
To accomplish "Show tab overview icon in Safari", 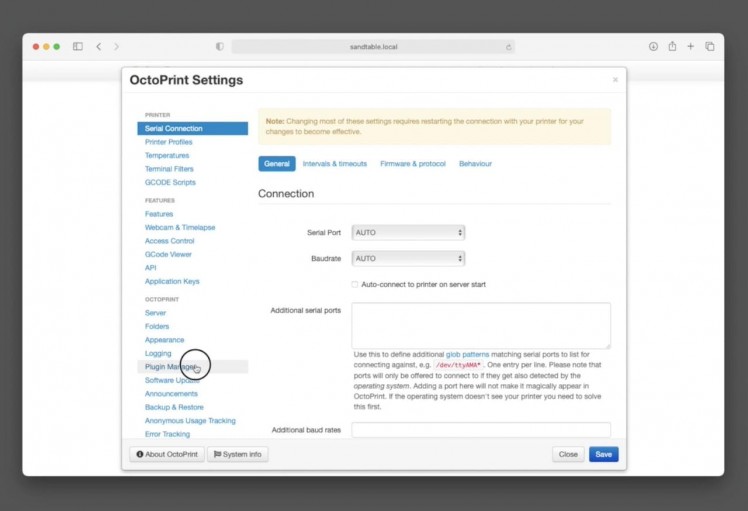I will coord(710,46).
